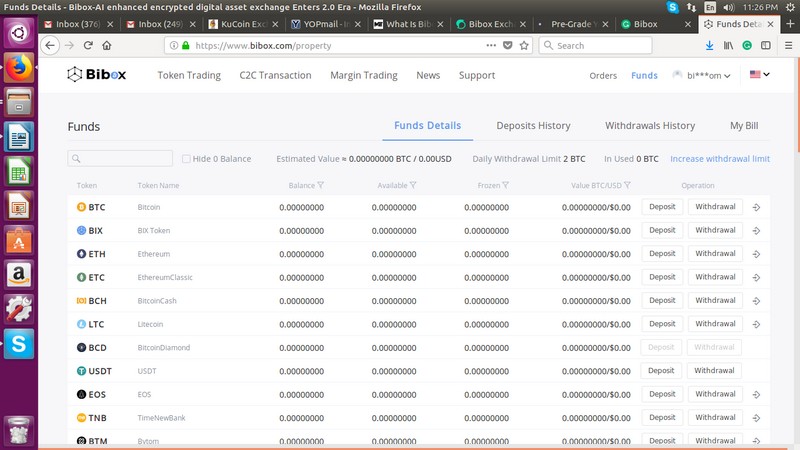The image size is (800, 450).
Task: Open the bi***om account dropdown
Action: click(x=702, y=75)
